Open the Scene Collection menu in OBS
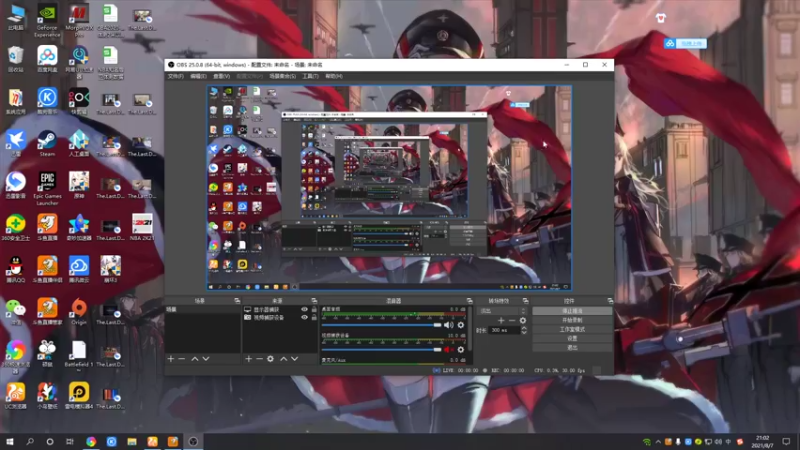 click(282, 76)
